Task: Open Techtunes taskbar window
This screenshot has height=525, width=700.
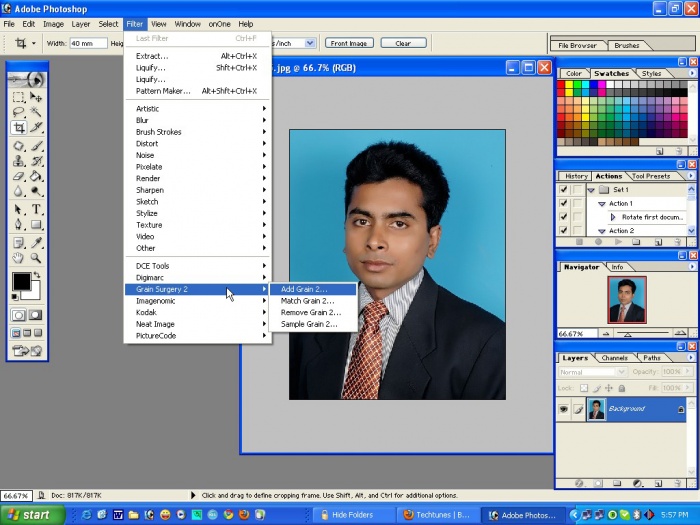Action: pos(437,515)
